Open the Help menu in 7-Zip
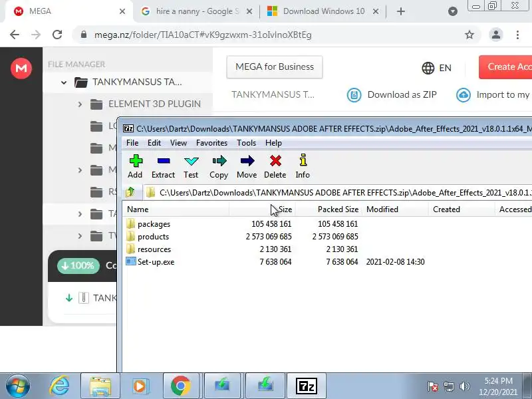The image size is (532, 399). coord(273,143)
